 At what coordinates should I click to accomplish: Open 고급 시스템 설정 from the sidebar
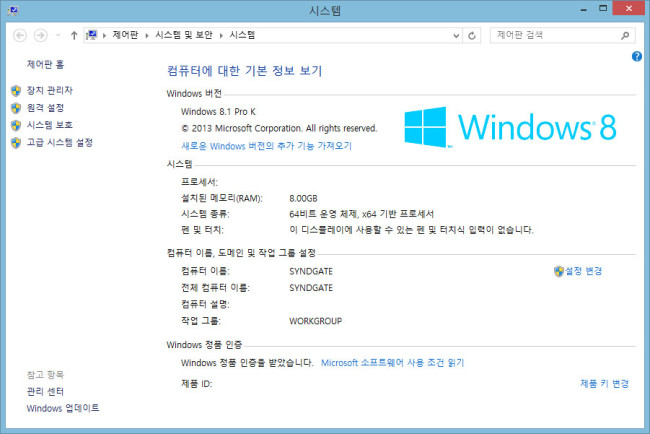pyautogui.click(x=60, y=142)
